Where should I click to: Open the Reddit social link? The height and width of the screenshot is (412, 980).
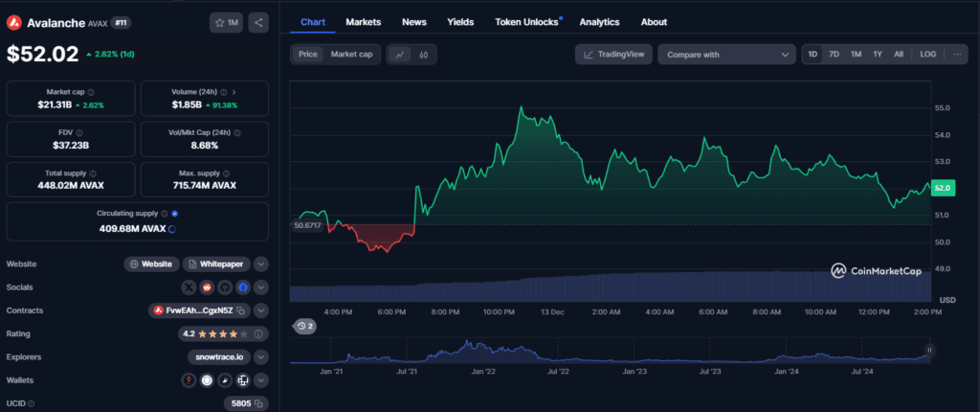click(207, 287)
